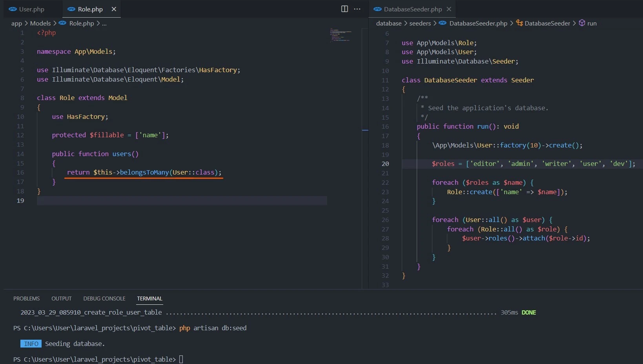Viewport: 643px width, 364px height.
Task: Click the underlined belongsToMany method call
Action: coord(144,172)
